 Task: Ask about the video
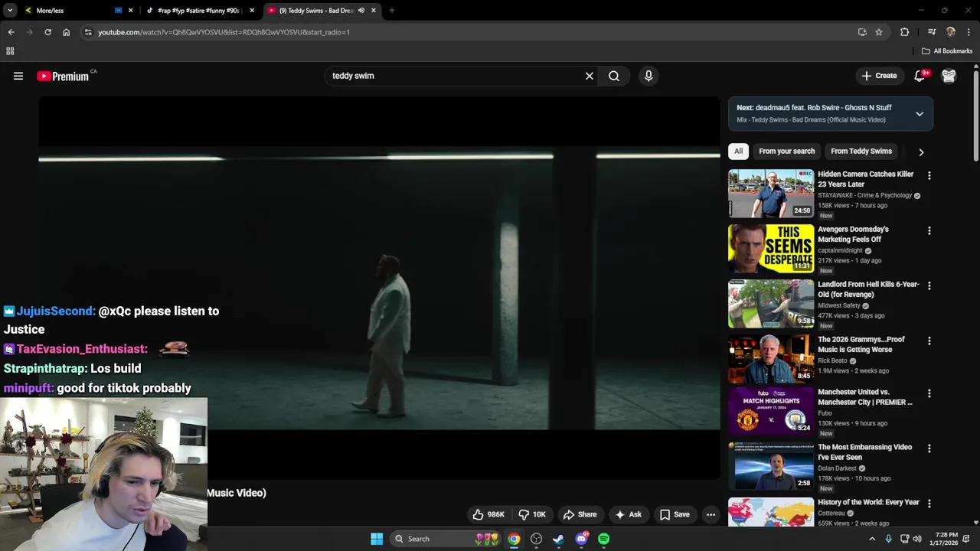tap(629, 514)
